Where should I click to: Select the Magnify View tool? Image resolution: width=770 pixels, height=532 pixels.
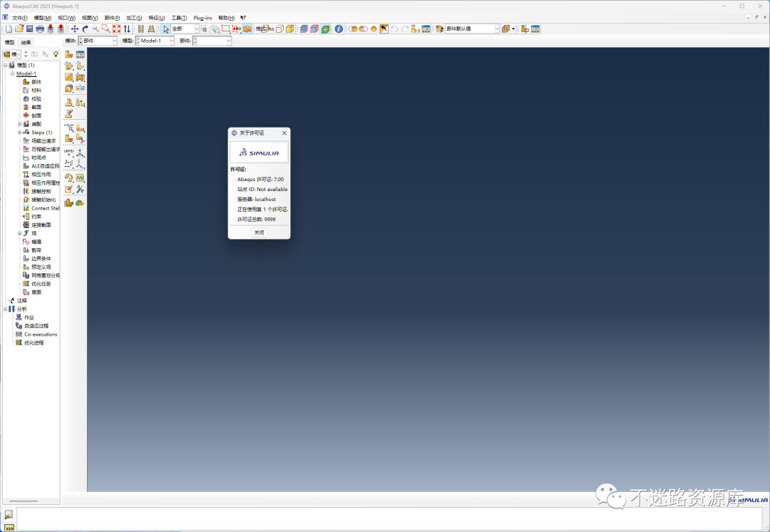click(96, 29)
